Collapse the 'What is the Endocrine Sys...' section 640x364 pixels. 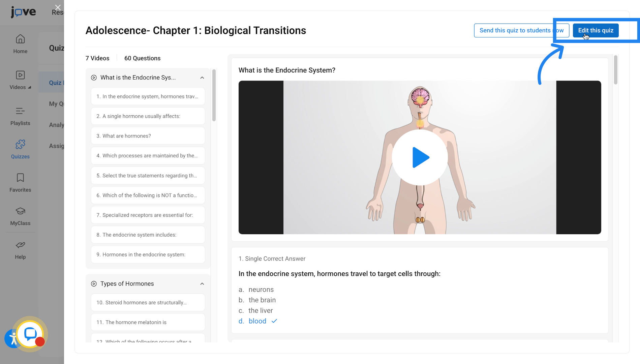point(202,78)
